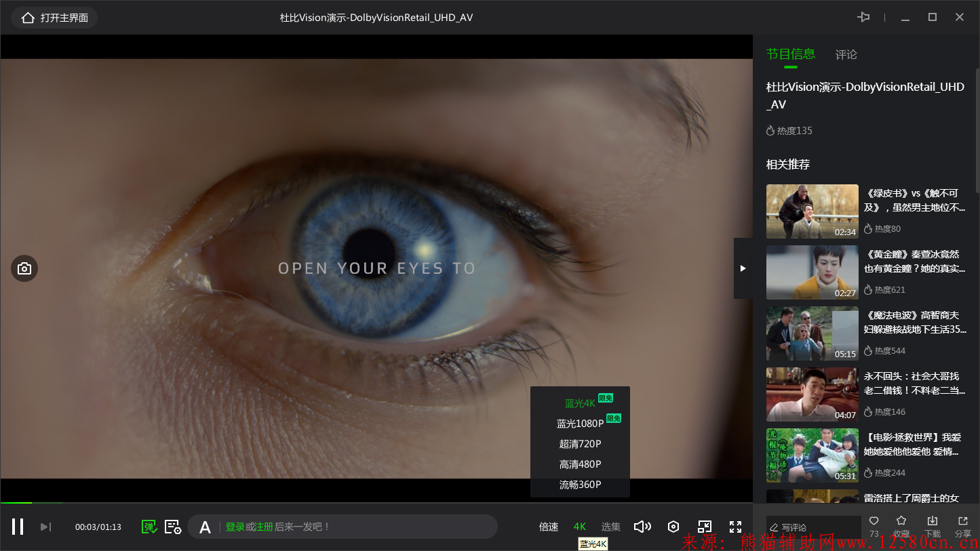The image size is (980, 551).
Task: Take a screenshot with camera icon
Action: [x=24, y=268]
